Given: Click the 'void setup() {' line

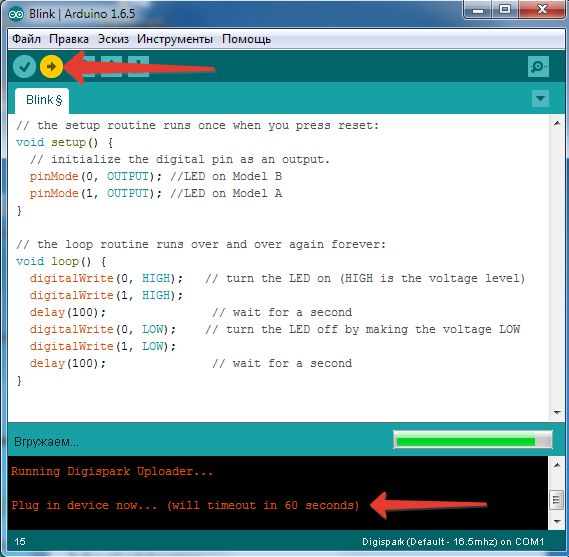Looking at the screenshot, I should click(x=65, y=143).
